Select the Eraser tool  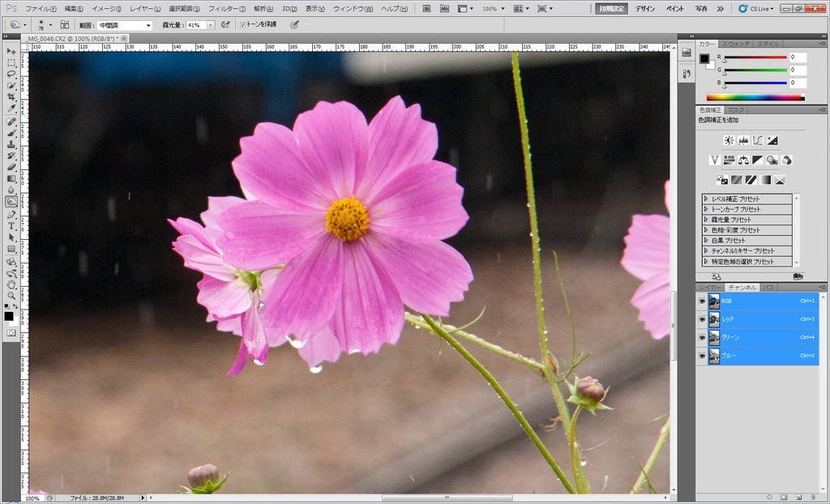[11, 167]
